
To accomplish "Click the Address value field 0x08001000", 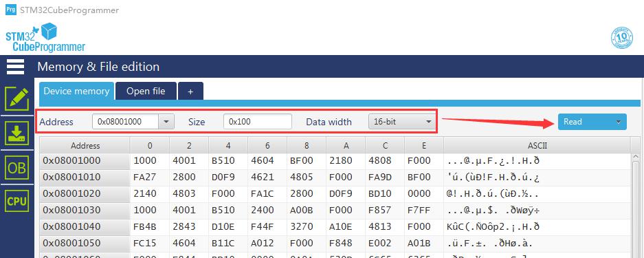I will (125, 122).
